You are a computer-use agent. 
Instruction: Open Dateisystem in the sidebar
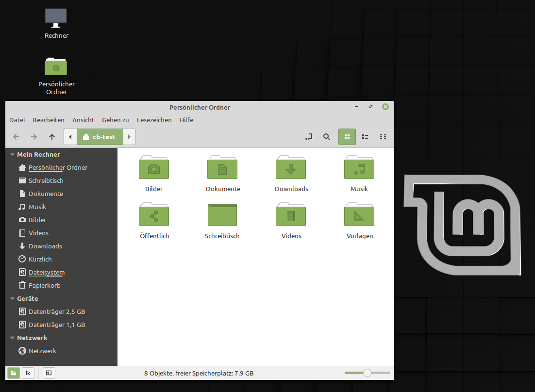62,272
